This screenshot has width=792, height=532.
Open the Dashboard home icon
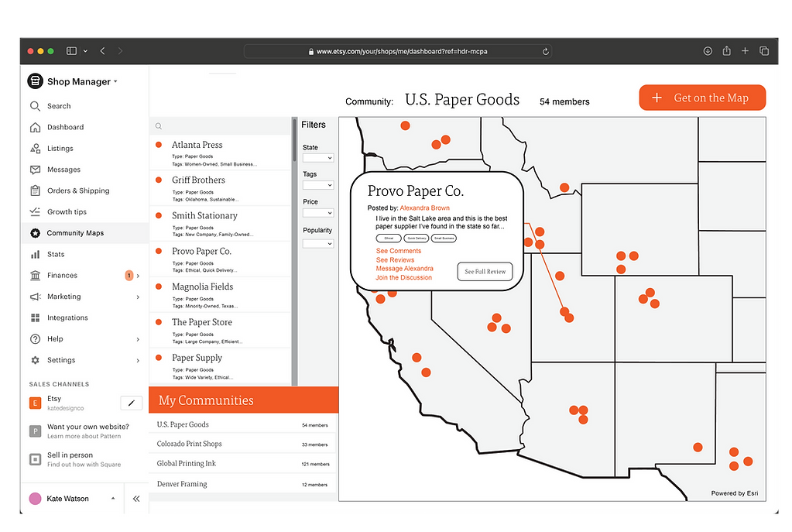pyautogui.click(x=35, y=127)
